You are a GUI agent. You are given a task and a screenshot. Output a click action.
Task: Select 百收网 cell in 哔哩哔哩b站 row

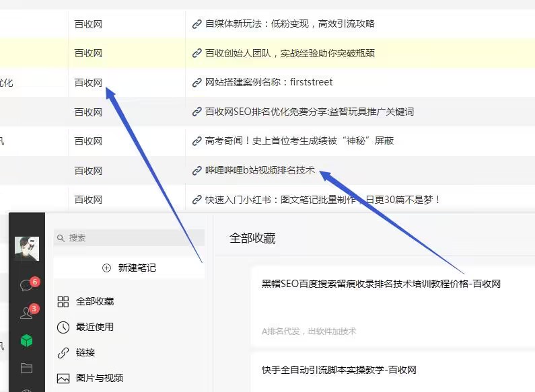click(x=88, y=170)
